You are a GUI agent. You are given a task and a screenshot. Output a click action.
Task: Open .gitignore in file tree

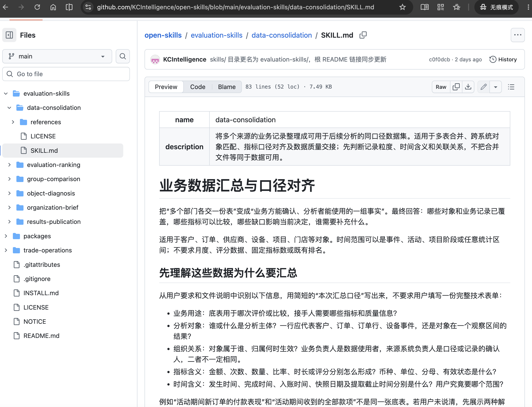[37, 279]
